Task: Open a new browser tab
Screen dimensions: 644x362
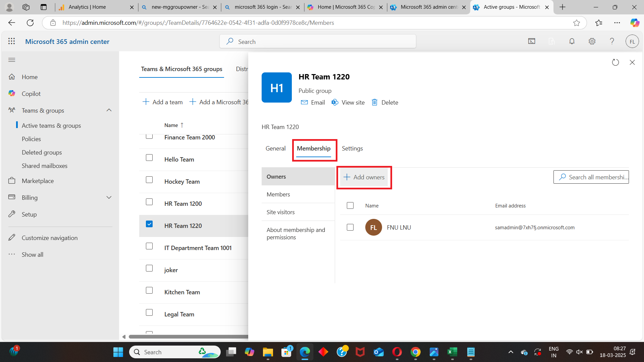Action: pos(562,7)
